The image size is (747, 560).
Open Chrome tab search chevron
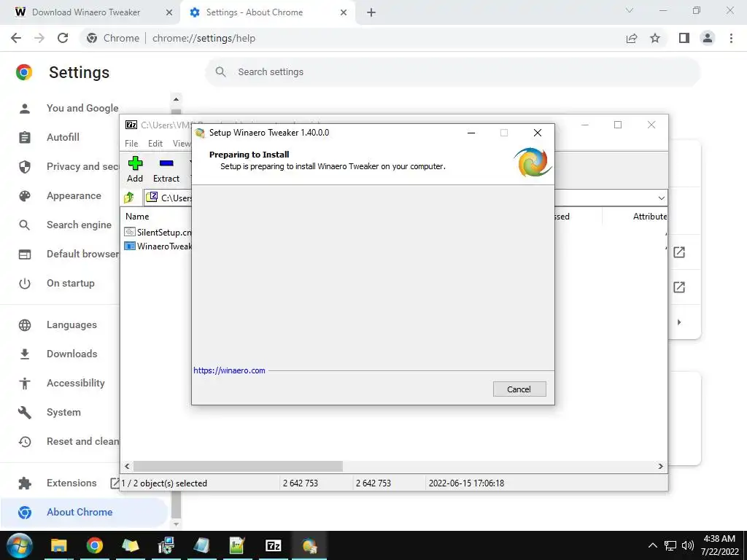630,10
